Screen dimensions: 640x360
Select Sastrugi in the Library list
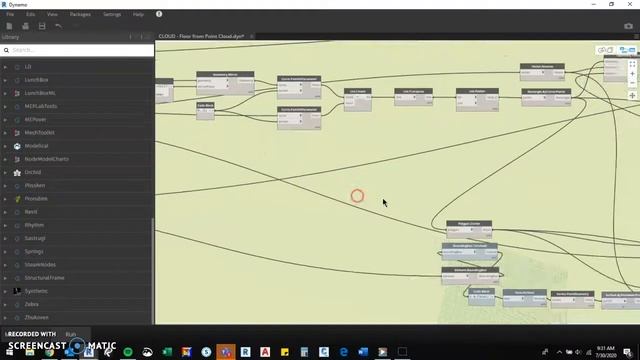[x=35, y=238]
